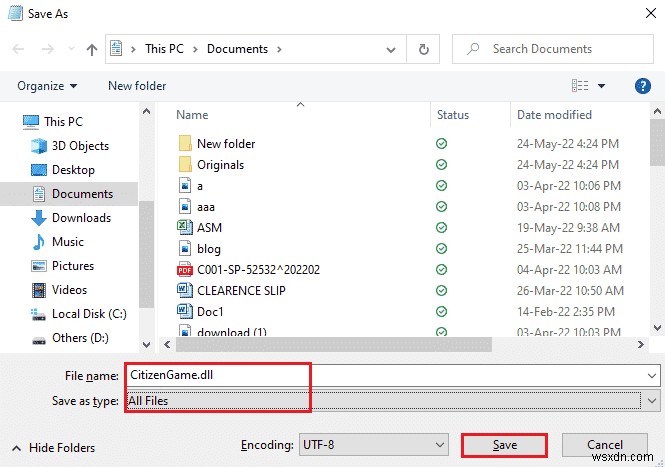Click the Save button
This screenshot has width=665, height=467.
point(504,445)
